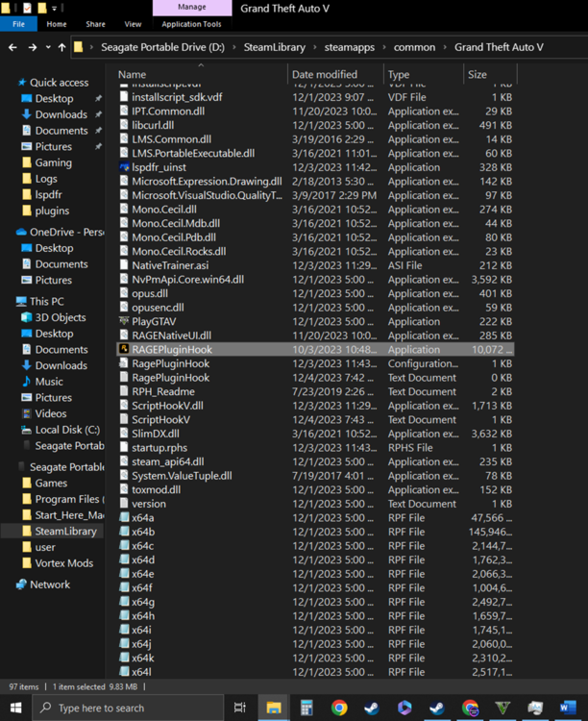Open plugins folder in Quick access
Image resolution: width=588 pixels, height=721 pixels.
click(x=52, y=211)
